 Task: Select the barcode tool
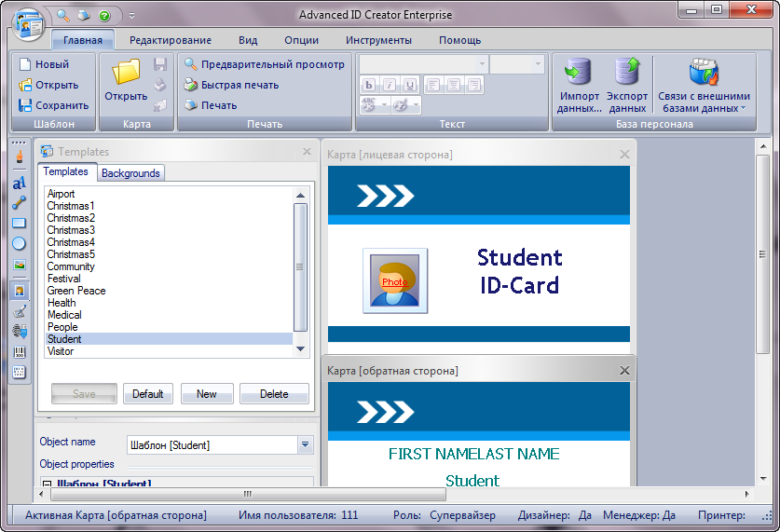click(x=19, y=352)
